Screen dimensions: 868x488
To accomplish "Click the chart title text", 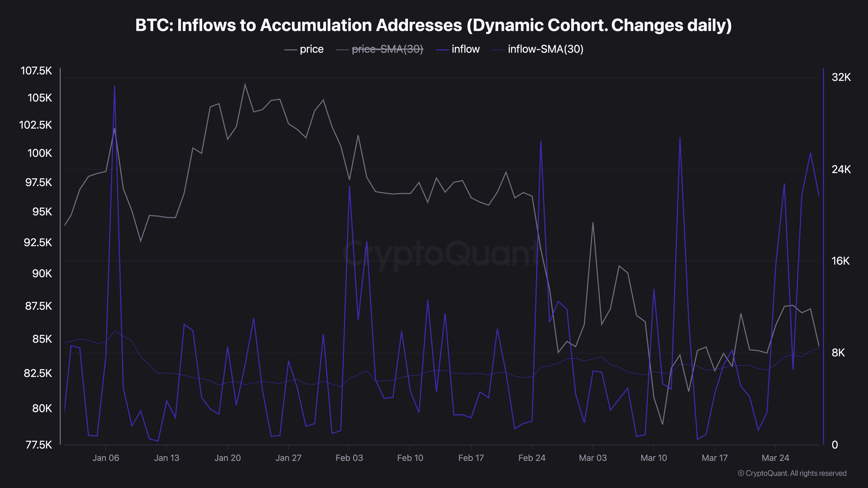I will 434,25.
